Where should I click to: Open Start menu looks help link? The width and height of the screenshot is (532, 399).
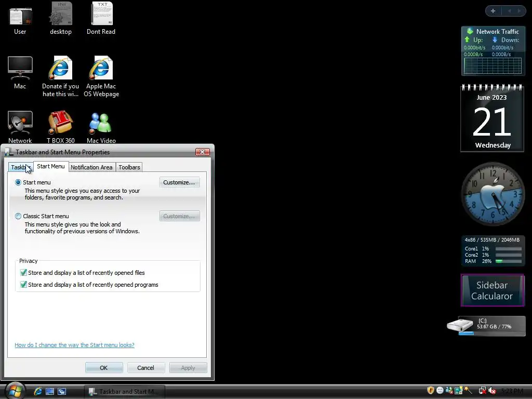[74, 345]
